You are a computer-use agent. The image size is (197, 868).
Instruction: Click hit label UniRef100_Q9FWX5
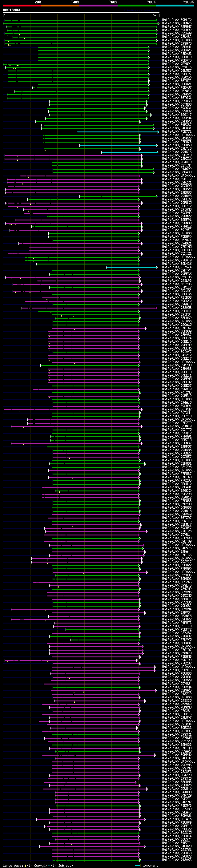coord(177,203)
